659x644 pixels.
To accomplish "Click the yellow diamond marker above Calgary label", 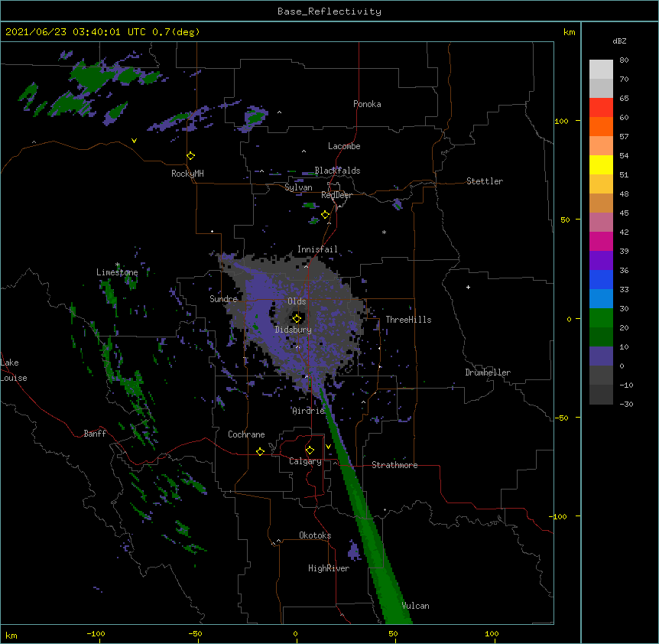I will tap(310, 450).
